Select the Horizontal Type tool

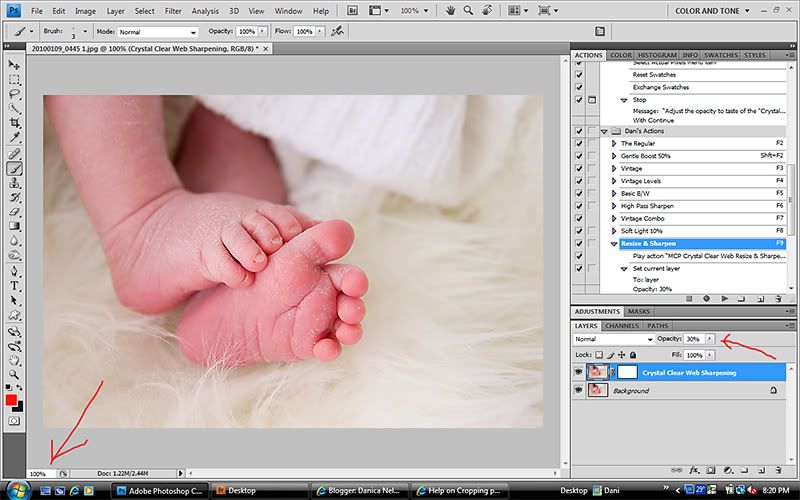pos(15,285)
